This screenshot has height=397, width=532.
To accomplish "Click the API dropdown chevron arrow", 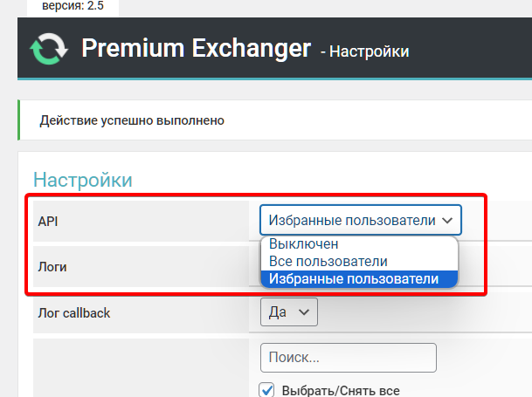I will (447, 221).
